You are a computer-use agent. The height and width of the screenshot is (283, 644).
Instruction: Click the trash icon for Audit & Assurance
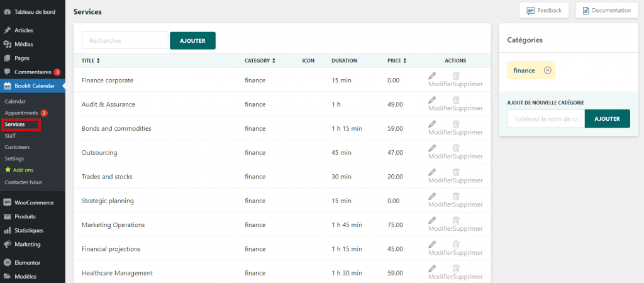coord(456,100)
